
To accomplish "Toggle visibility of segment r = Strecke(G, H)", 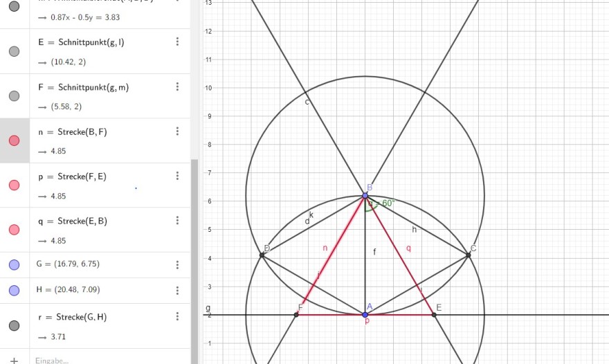I will point(14,325).
